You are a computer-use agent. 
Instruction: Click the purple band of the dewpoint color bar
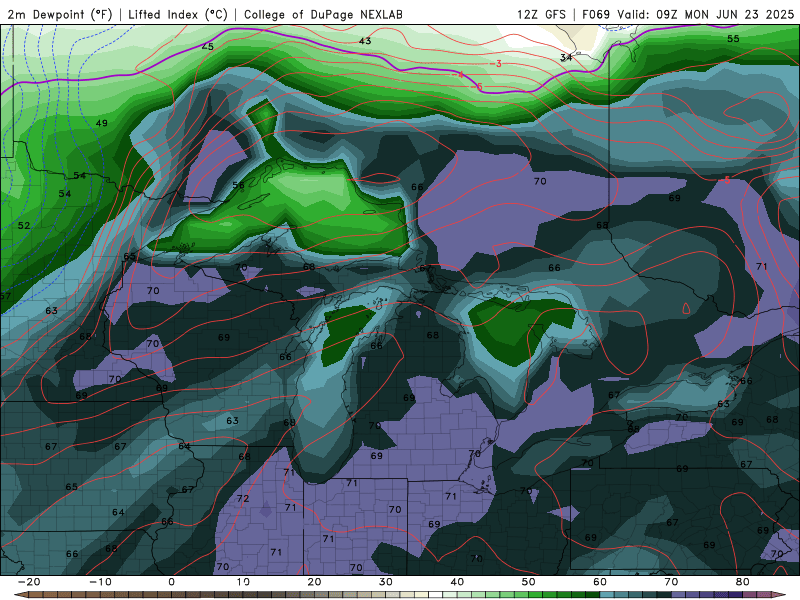707,595
